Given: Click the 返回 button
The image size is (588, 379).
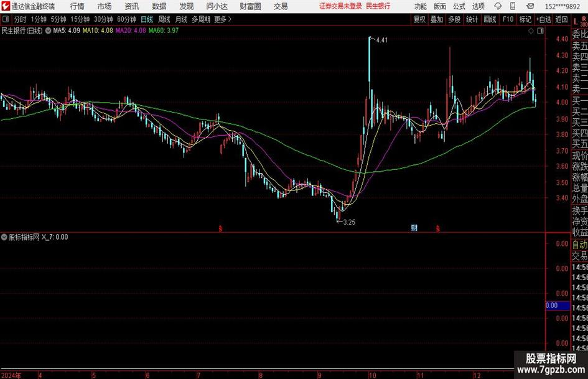Looking at the screenshot, I should [561, 19].
